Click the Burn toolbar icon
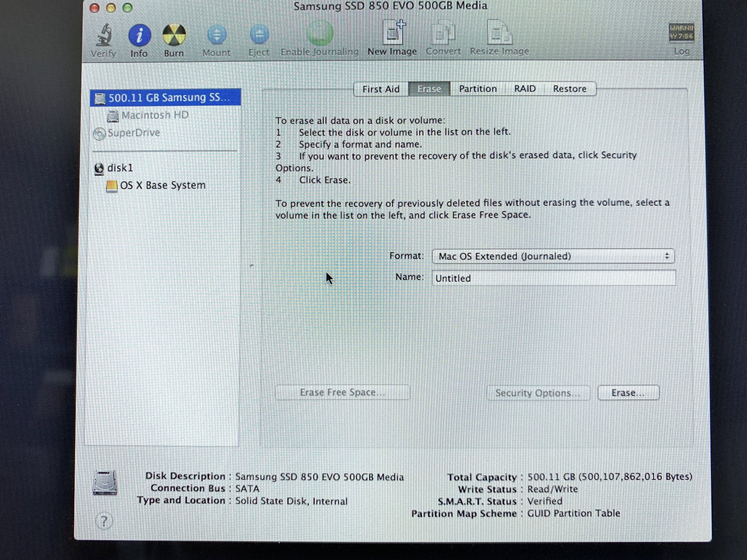This screenshot has height=560, width=747. coord(174,35)
